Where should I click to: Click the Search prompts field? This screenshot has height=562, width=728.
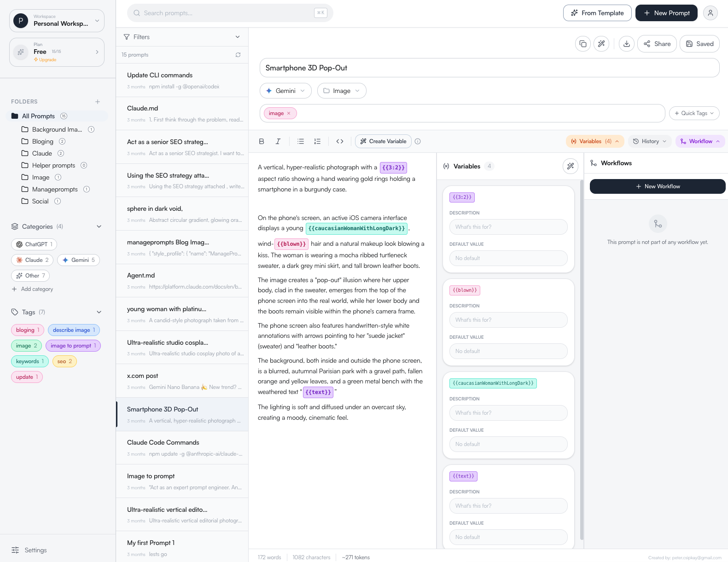230,13
